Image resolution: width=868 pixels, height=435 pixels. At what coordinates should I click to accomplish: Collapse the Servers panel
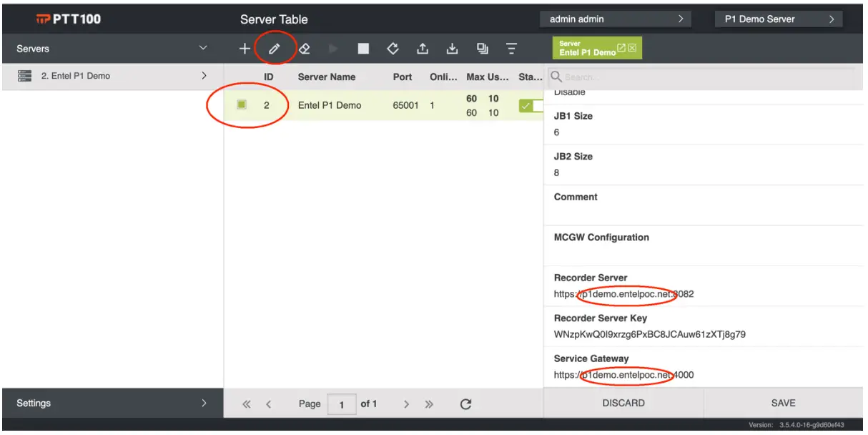click(203, 48)
